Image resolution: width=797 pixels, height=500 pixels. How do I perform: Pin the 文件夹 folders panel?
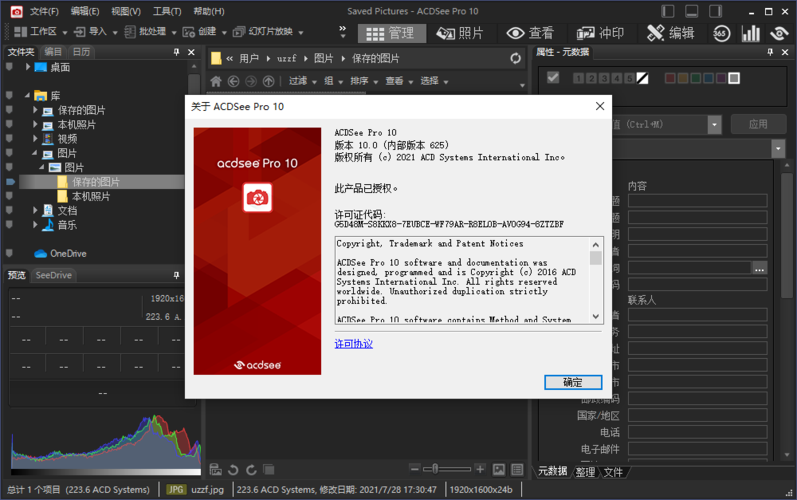click(x=176, y=52)
